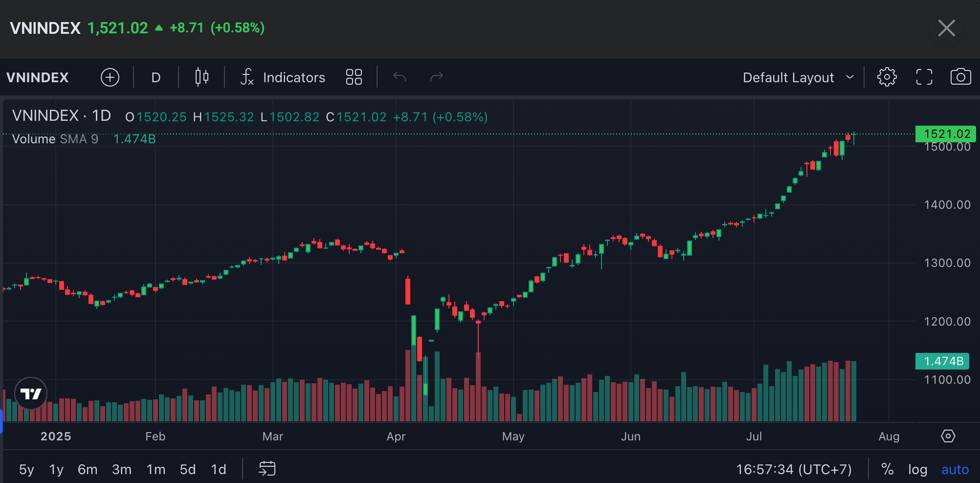Click the 1200.00 price axis label
This screenshot has height=483, width=980.
(947, 321)
